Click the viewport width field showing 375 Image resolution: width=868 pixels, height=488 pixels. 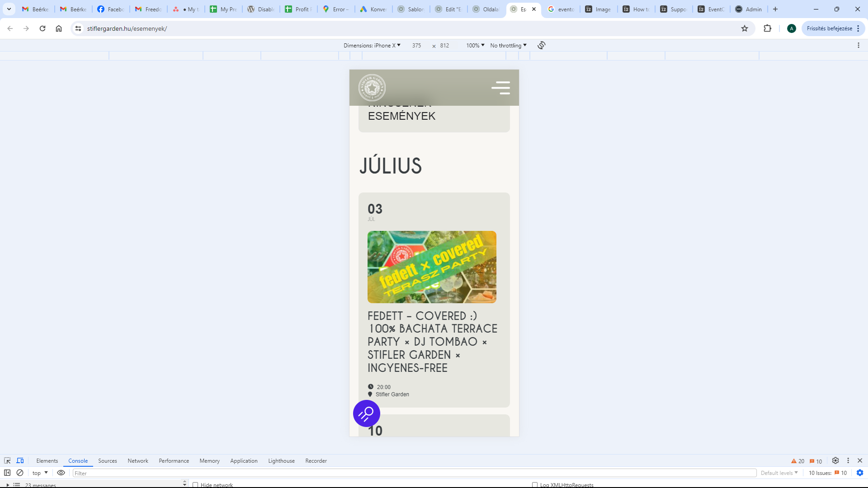(x=416, y=45)
